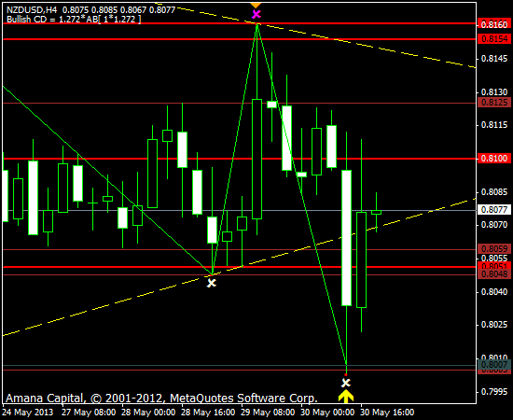This screenshot has height=420, width=513.
Task: Select the white X marker at swing low
Action: 212,283
